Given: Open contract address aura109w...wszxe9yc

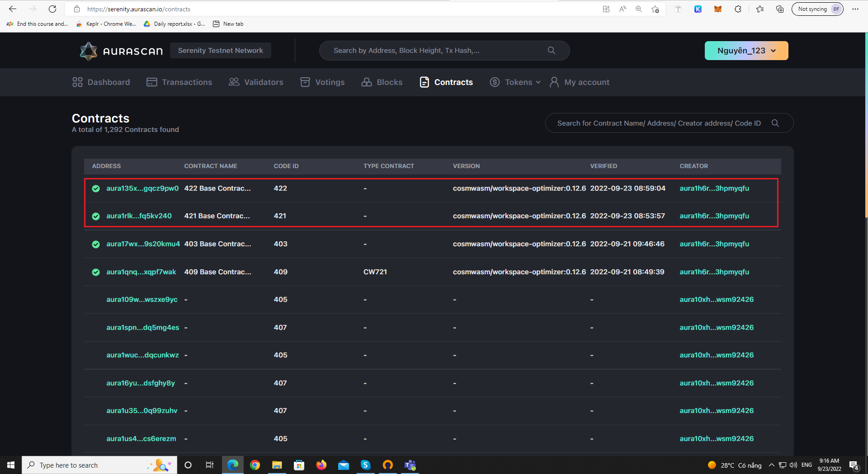Looking at the screenshot, I should (142, 300).
